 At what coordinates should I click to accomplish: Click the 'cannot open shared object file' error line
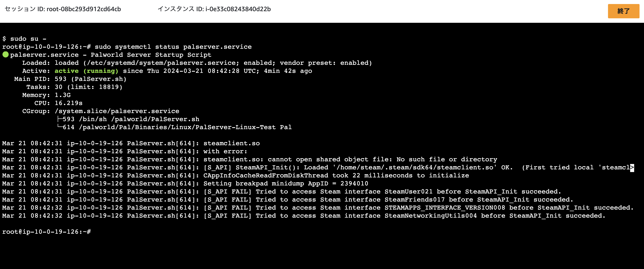pos(350,159)
